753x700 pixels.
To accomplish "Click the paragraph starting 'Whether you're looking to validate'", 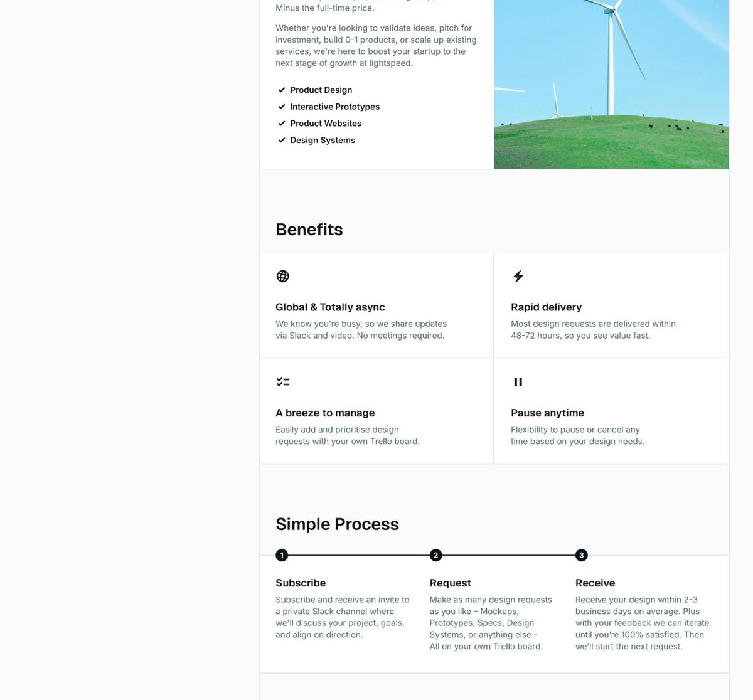I will point(376,45).
